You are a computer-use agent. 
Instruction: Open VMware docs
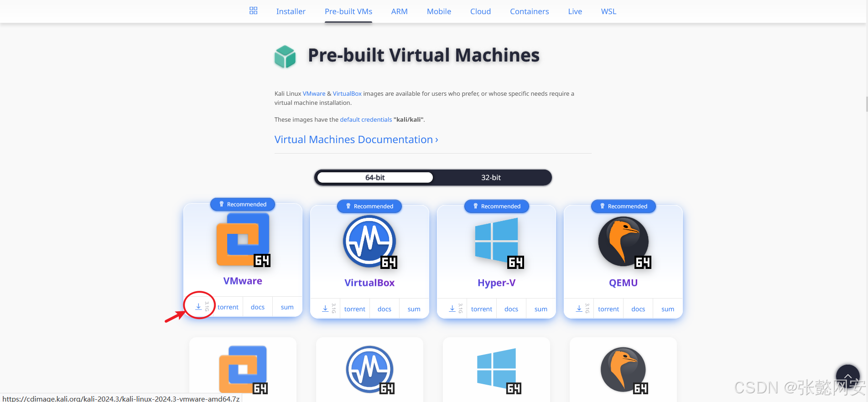pyautogui.click(x=258, y=307)
